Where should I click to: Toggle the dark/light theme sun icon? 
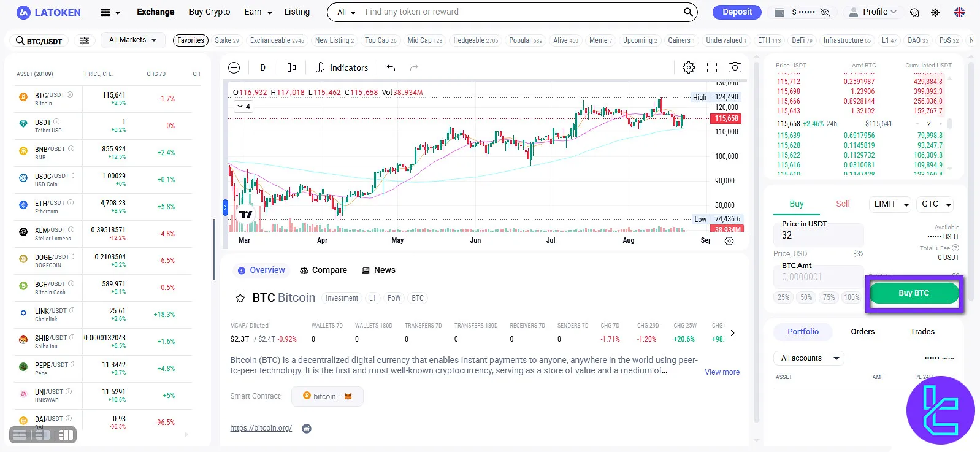[935, 12]
